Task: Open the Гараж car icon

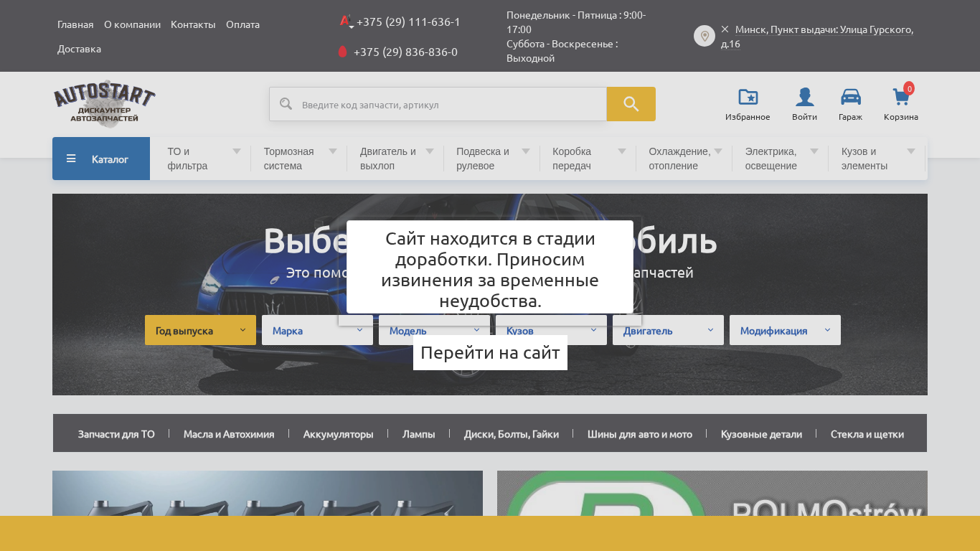Action: coord(850,97)
